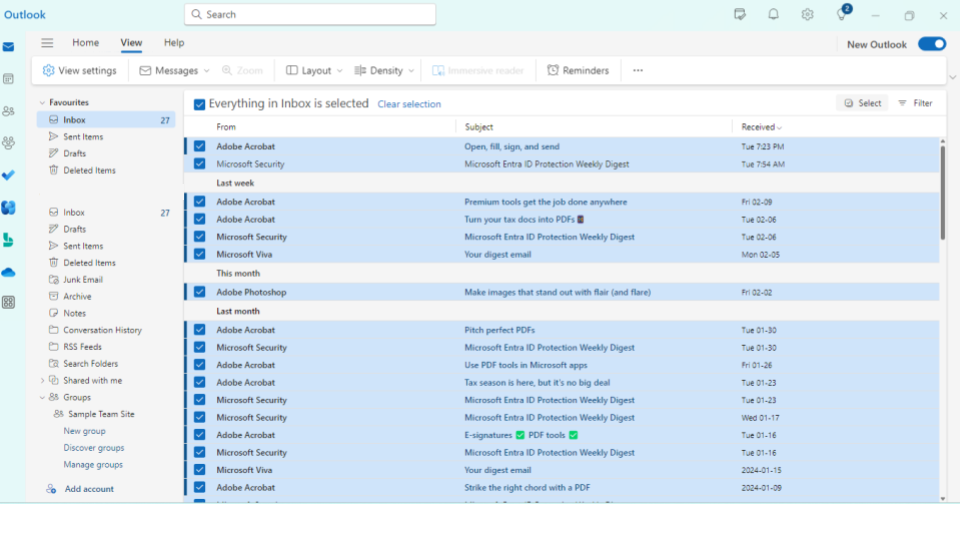This screenshot has width=960, height=540.
Task: Click the Filter button
Action: 915,103
